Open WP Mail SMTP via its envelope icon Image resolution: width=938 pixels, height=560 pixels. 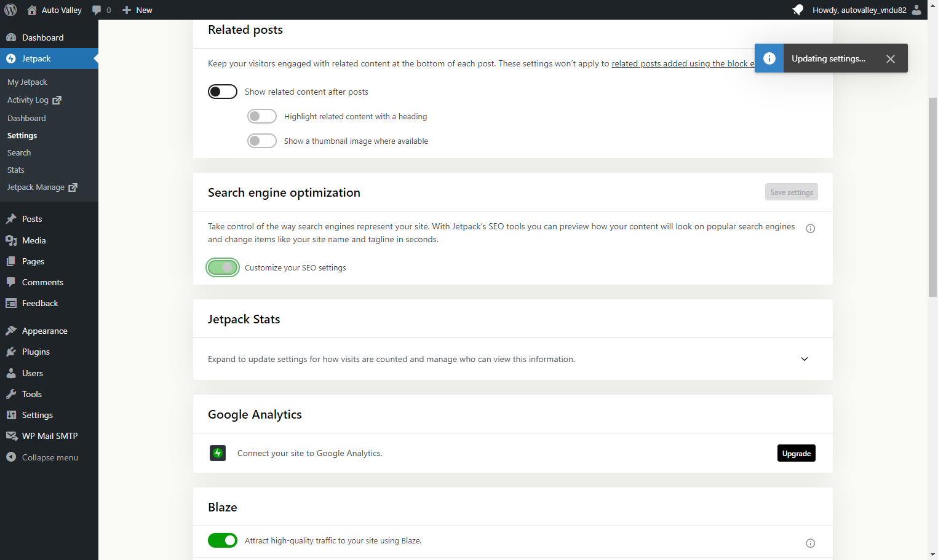pyautogui.click(x=11, y=436)
